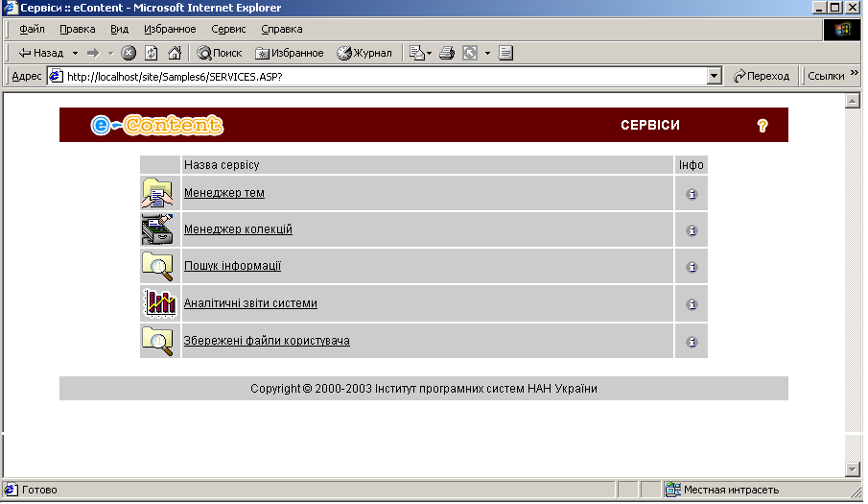Open the Аналітичні звіти системи link
This screenshot has width=868, height=504.
tap(250, 303)
